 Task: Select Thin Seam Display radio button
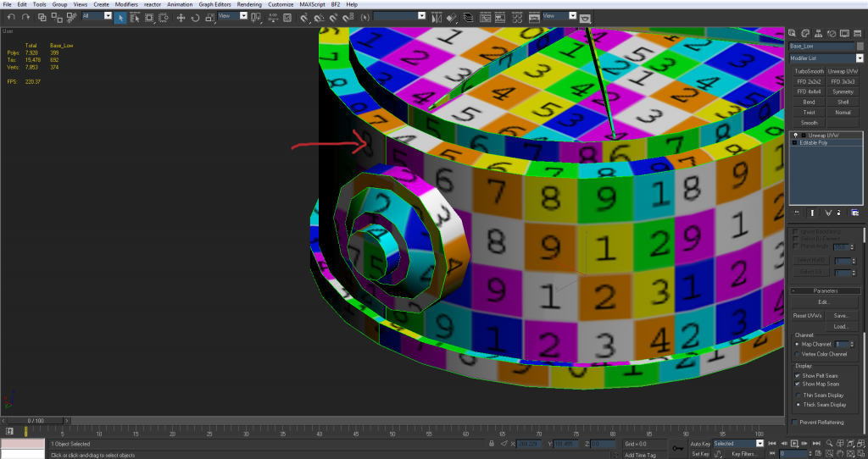pyautogui.click(x=798, y=395)
